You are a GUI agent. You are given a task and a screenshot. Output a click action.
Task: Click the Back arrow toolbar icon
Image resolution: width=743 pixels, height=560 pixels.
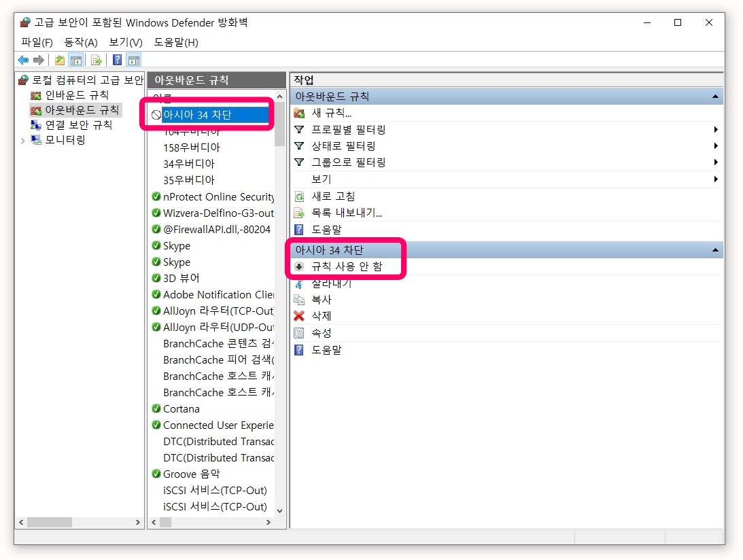22,60
